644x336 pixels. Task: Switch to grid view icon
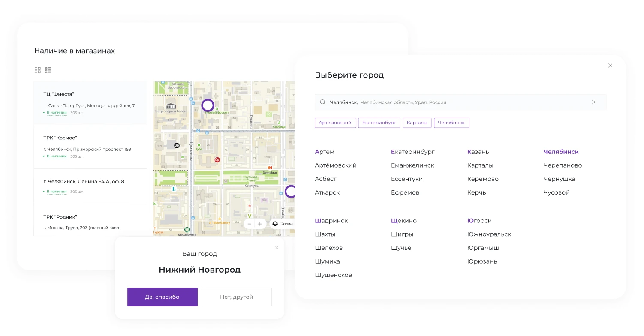[x=38, y=70]
